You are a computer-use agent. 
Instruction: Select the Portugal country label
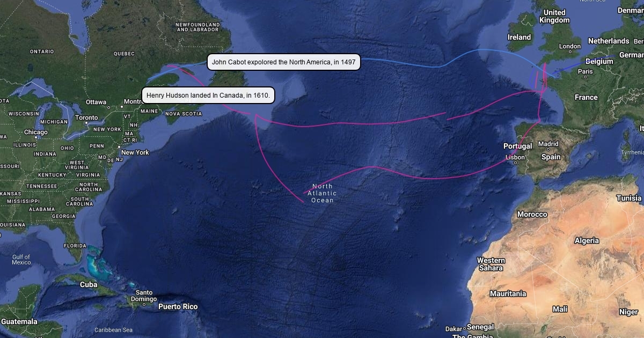coord(518,146)
